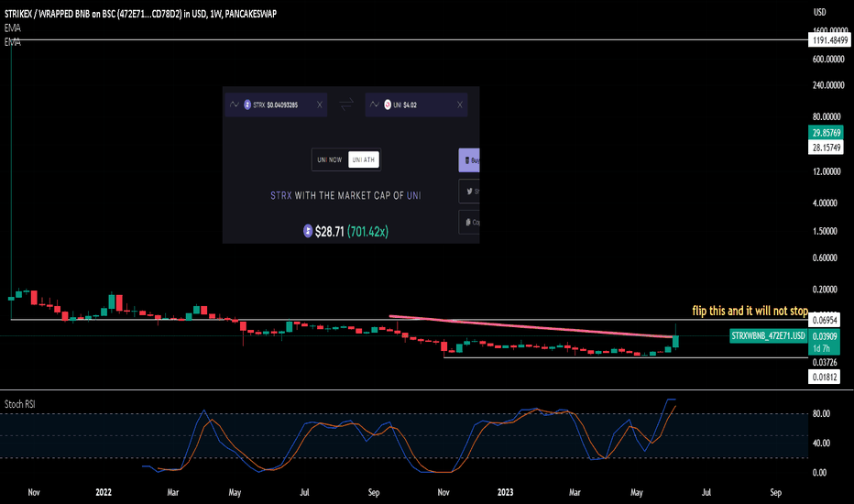Click the STRX $0.04093285 price text
854x504 pixels.
point(276,104)
